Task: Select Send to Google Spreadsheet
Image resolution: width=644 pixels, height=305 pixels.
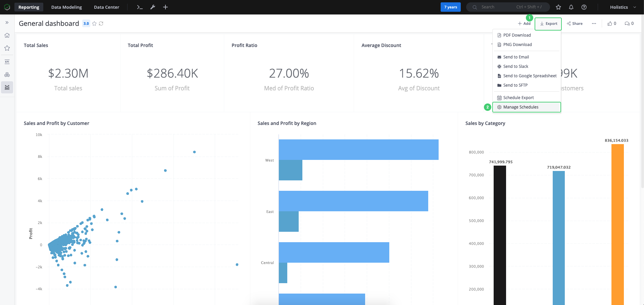Action: [x=527, y=76]
